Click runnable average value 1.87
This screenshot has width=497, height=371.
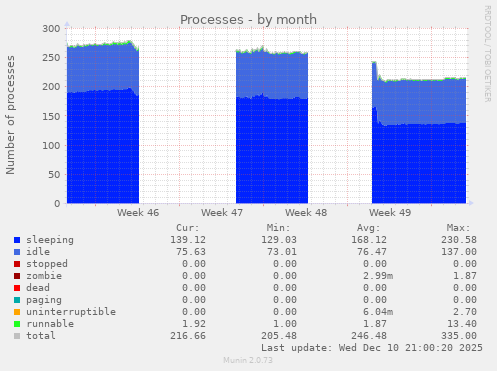[375, 324]
